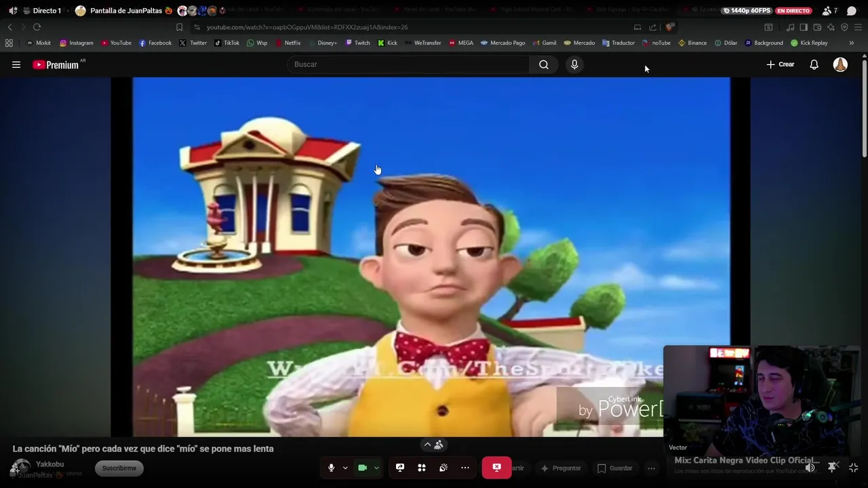Open the YouTube account avatar menu
Screen dimensions: 868x488
pos(840,64)
